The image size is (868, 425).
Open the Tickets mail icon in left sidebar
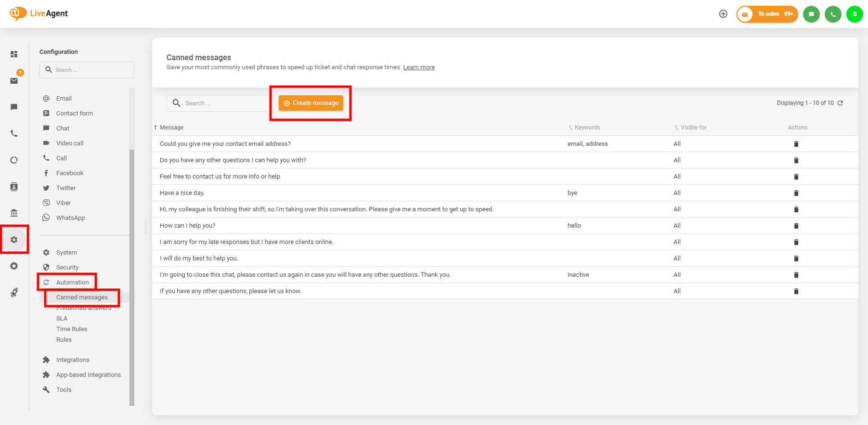click(14, 81)
